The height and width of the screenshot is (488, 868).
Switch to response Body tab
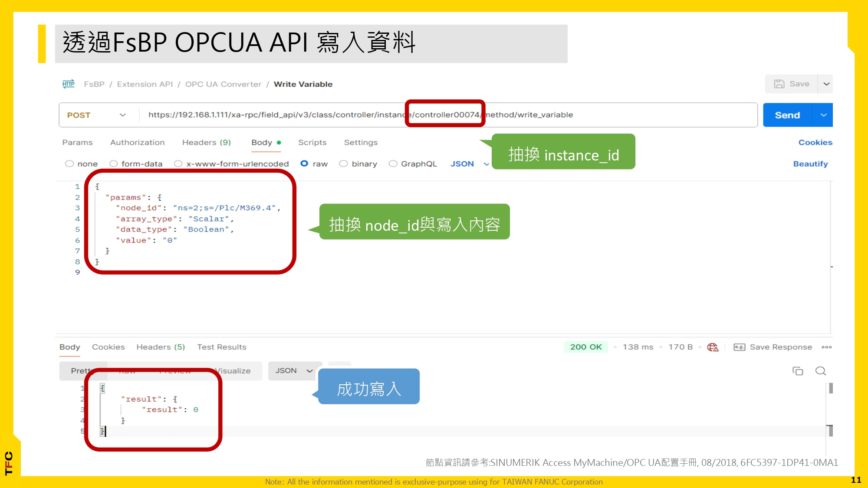click(x=69, y=347)
